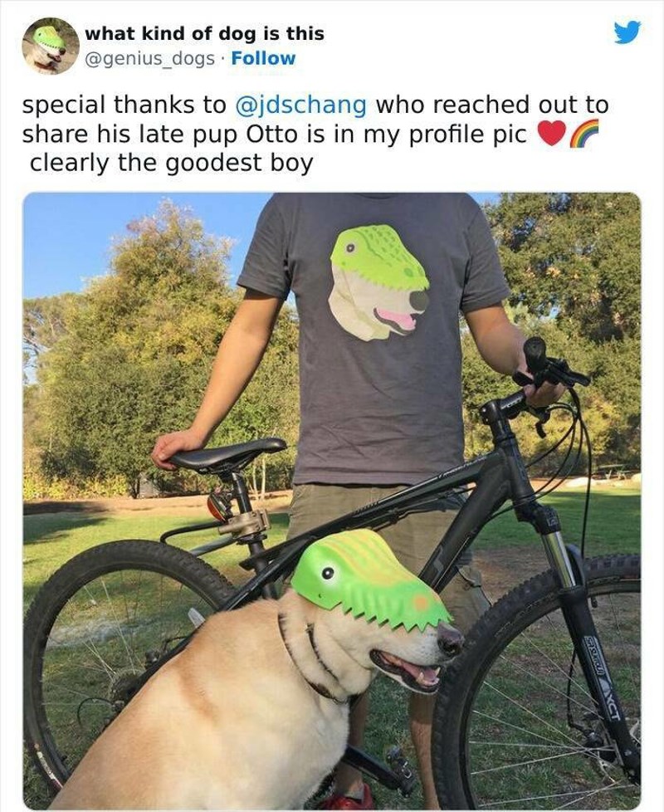664x812 pixels.
Task: Click the red heart emoji
Action: click(x=551, y=135)
